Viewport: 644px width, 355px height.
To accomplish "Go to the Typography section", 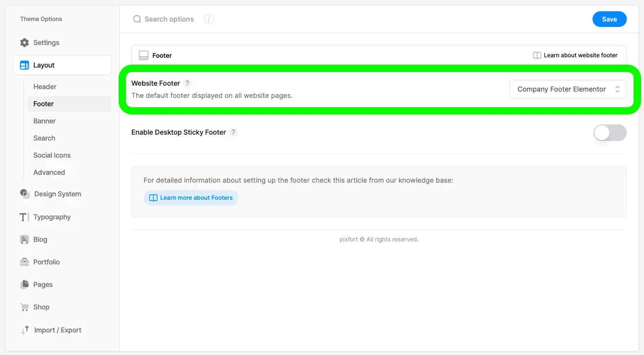I will (62, 217).
